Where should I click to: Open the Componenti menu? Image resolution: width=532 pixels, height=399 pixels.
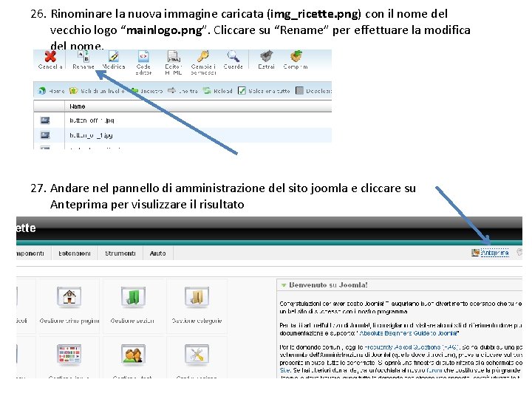(x=30, y=253)
